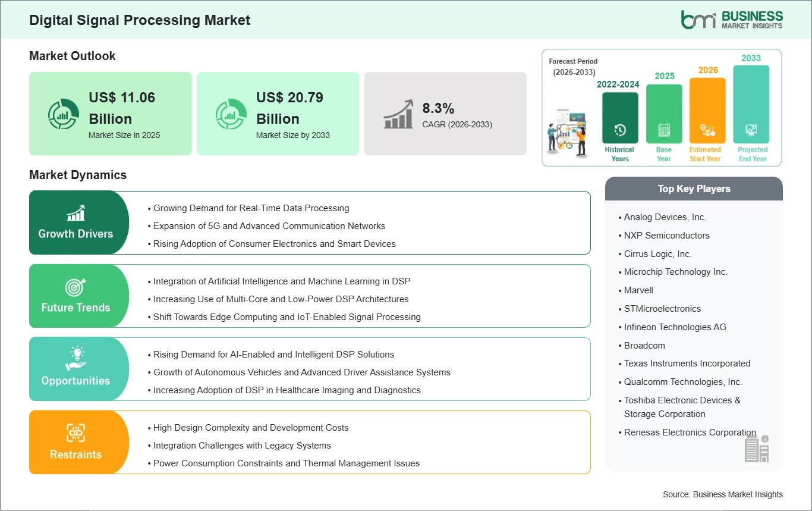
Task: Click the 2033 market size donut icon
Action: pyautogui.click(x=231, y=114)
